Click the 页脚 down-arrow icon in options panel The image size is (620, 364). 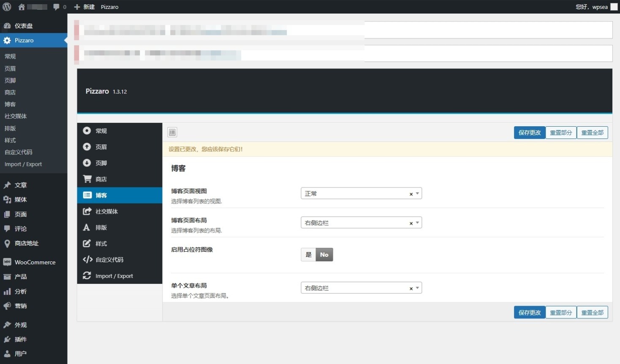tap(87, 163)
